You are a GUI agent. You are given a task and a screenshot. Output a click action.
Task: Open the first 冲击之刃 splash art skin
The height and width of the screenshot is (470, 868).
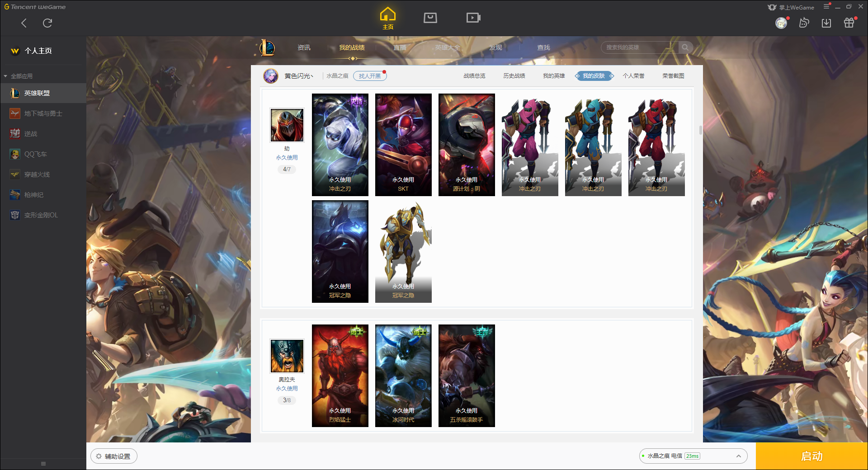click(x=340, y=145)
